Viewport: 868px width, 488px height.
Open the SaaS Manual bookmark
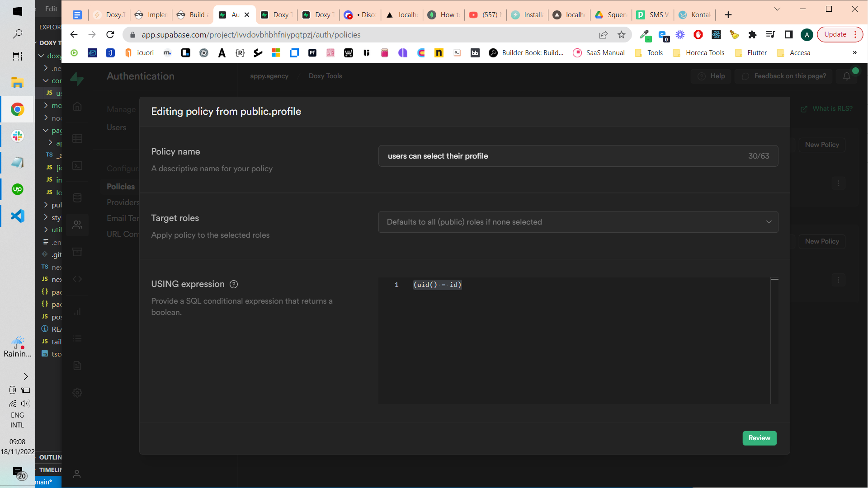pyautogui.click(x=599, y=53)
